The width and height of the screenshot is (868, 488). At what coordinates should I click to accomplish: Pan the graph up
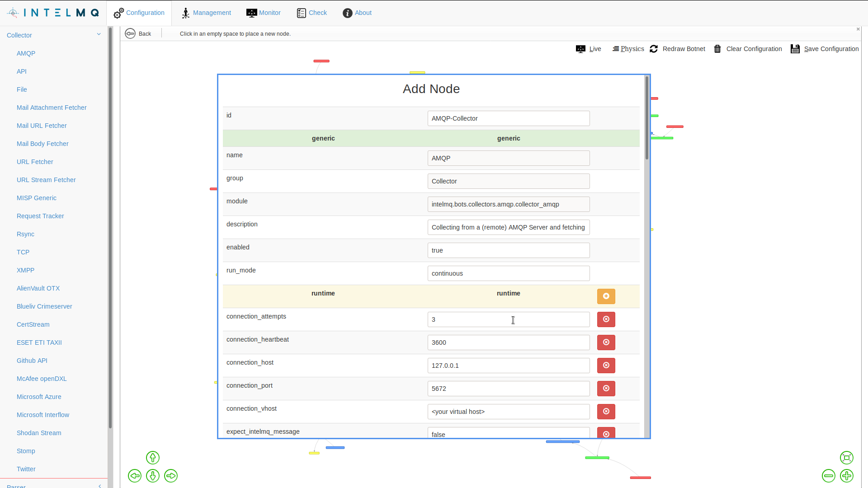click(153, 458)
